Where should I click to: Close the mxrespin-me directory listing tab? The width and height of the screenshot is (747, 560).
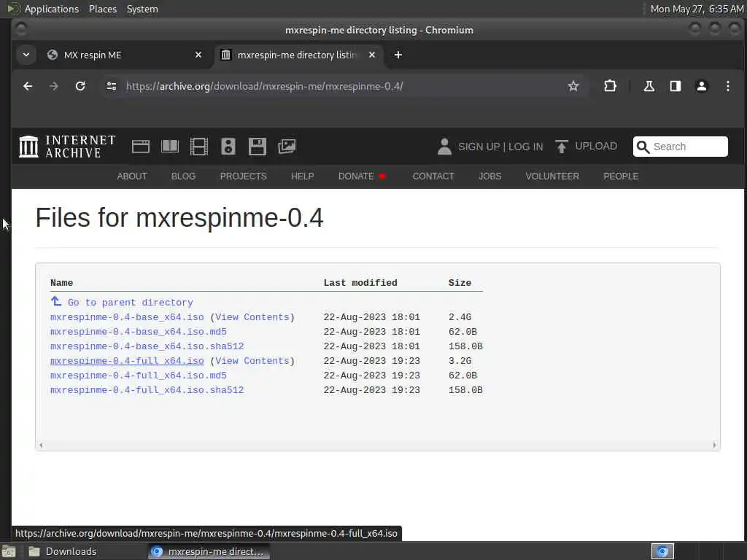(x=372, y=55)
